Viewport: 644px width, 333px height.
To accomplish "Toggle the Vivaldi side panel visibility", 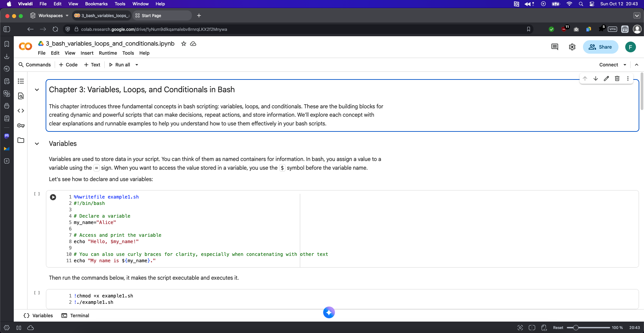I will click(x=6, y=29).
